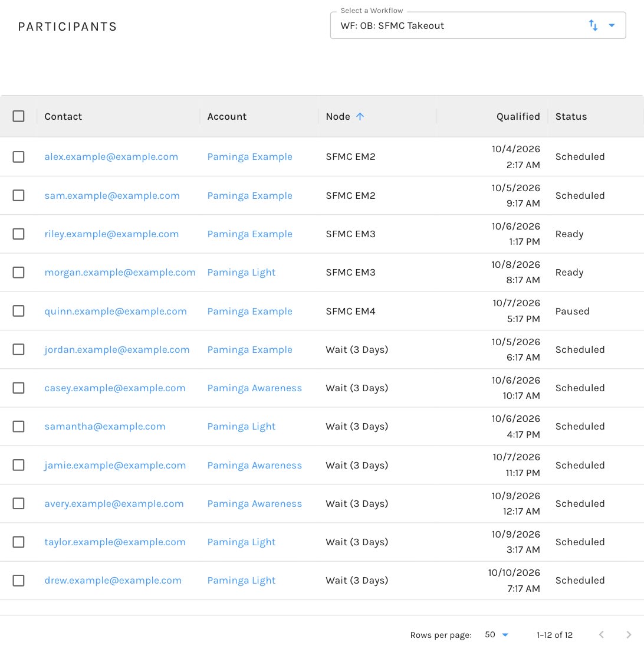Tick the avery.example@example.com row checkbox
The height and width of the screenshot is (655, 644).
[x=18, y=503]
